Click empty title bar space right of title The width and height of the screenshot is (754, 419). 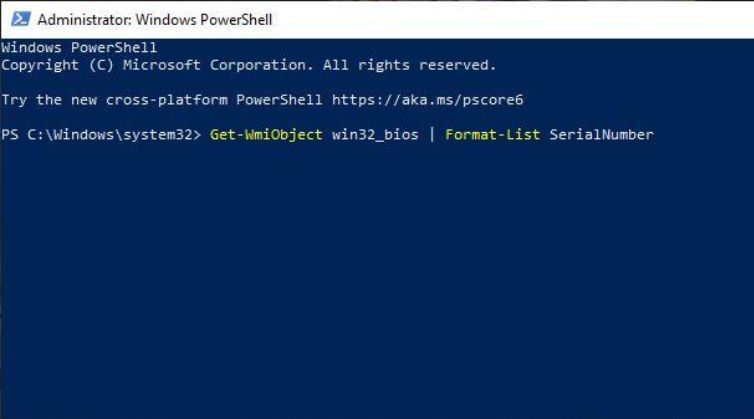click(x=510, y=20)
